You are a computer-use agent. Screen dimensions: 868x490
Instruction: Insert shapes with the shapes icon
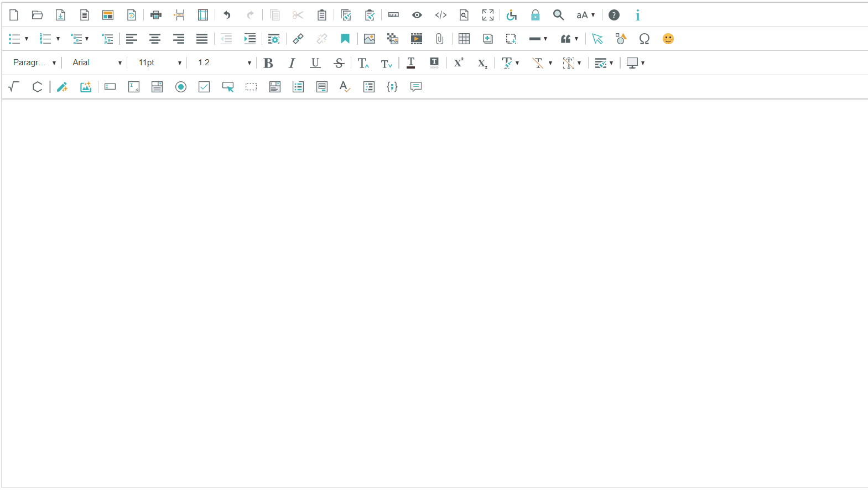(x=621, y=39)
